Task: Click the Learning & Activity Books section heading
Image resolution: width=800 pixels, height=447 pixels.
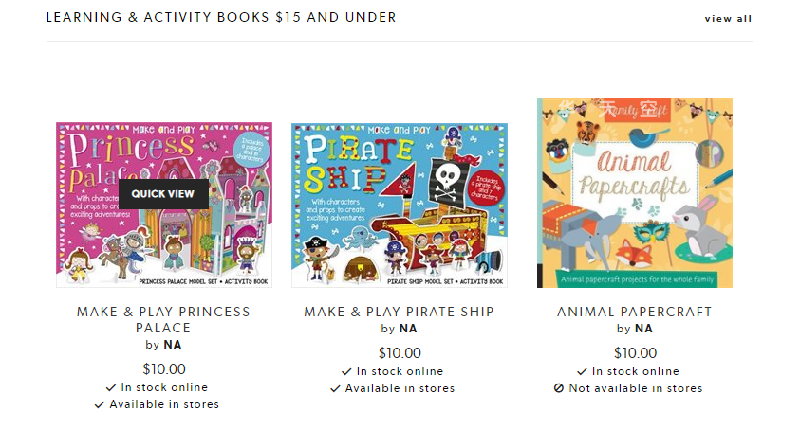Action: [221, 17]
